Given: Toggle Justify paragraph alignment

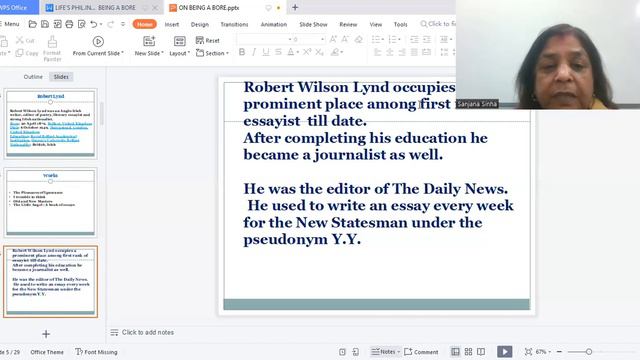Looking at the screenshot, I should point(414,52).
